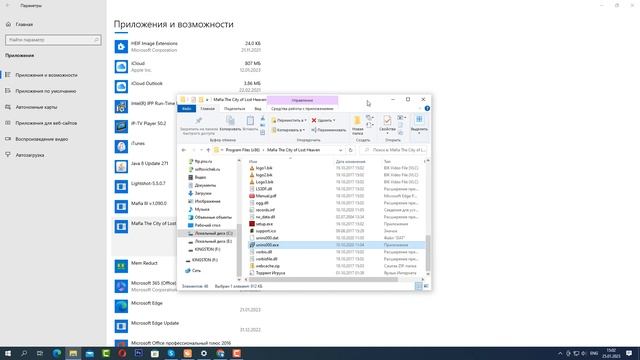Click the file list horizontal scrollbar
The width and height of the screenshot is (640, 360).
[323, 280]
